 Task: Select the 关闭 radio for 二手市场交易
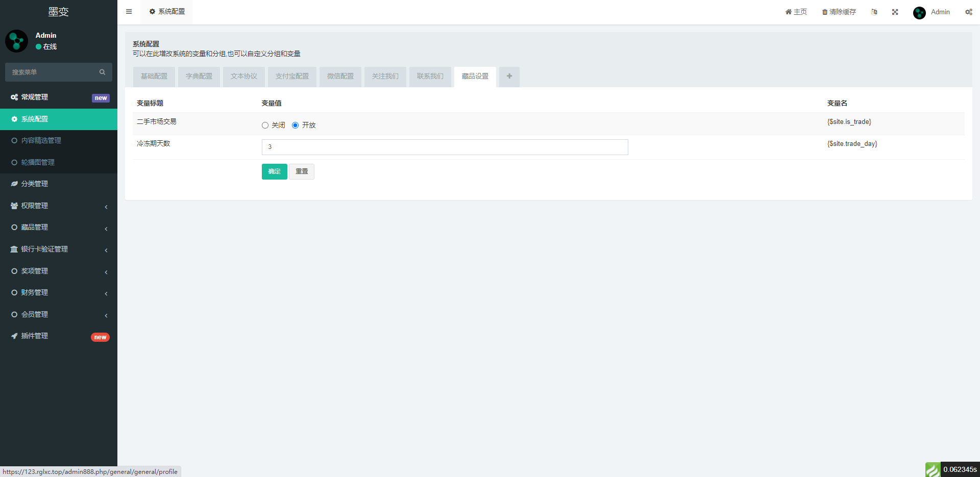tap(265, 125)
